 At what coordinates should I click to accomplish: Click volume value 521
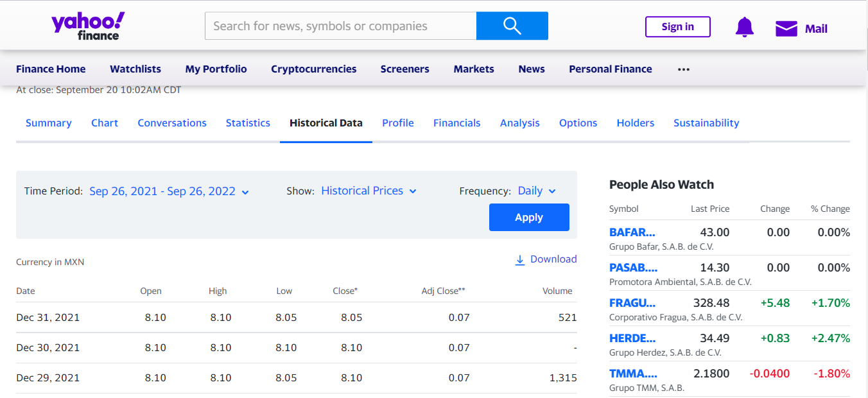coord(568,317)
